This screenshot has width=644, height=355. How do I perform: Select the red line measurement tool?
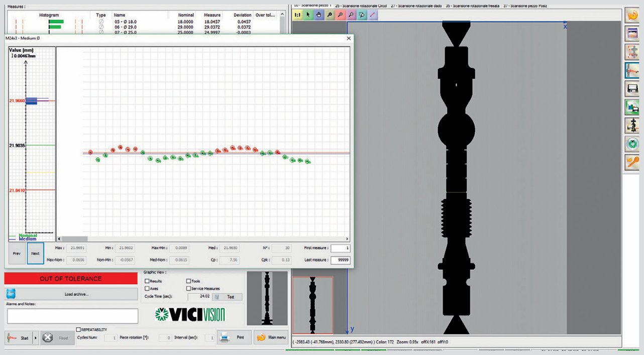point(372,15)
